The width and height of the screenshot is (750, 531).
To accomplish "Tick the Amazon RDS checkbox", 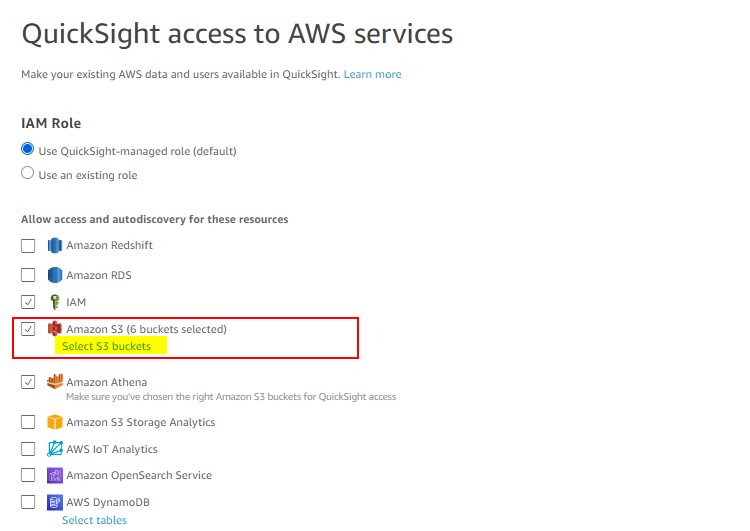I will [x=28, y=275].
